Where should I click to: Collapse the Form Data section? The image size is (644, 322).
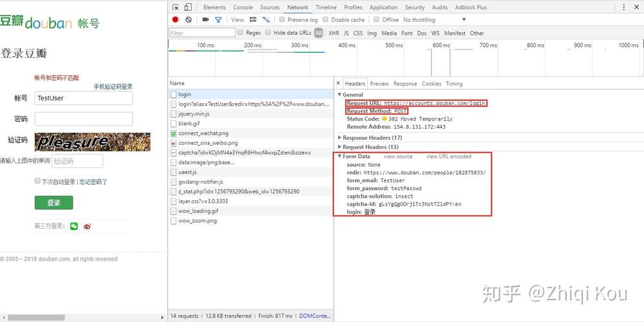point(340,156)
